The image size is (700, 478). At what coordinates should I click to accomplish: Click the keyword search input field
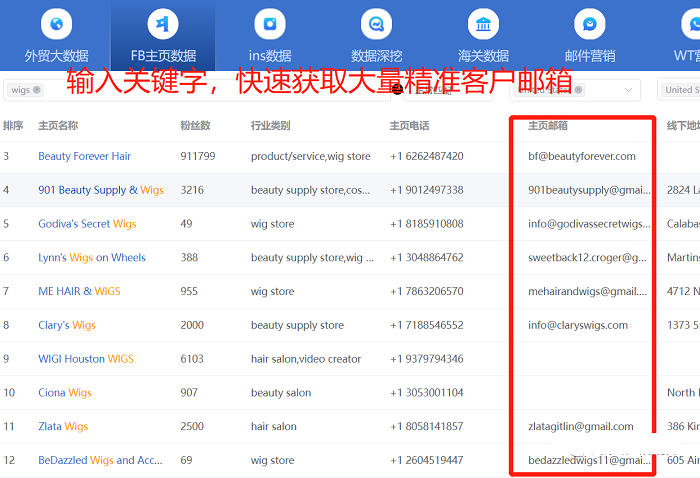[x=196, y=90]
